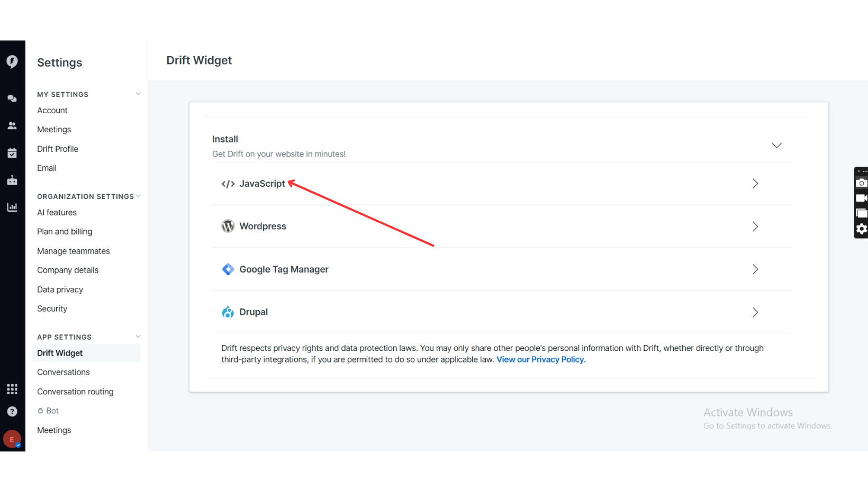Open the bot playbooks robot icon
The height and width of the screenshot is (489, 868).
pos(12,180)
